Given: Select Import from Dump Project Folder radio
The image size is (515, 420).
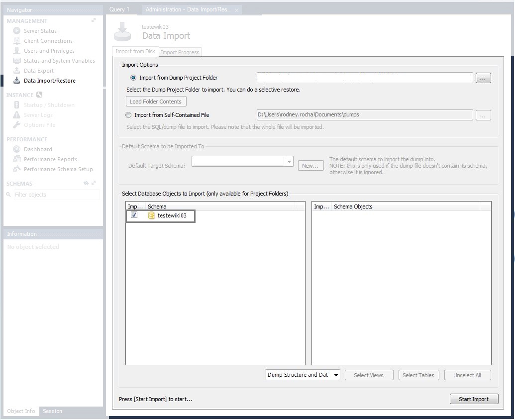Looking at the screenshot, I should click(x=133, y=78).
